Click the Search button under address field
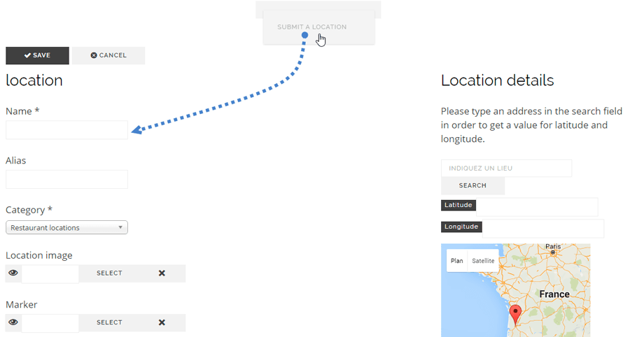Image resolution: width=644 pixels, height=337 pixels. pos(472,185)
